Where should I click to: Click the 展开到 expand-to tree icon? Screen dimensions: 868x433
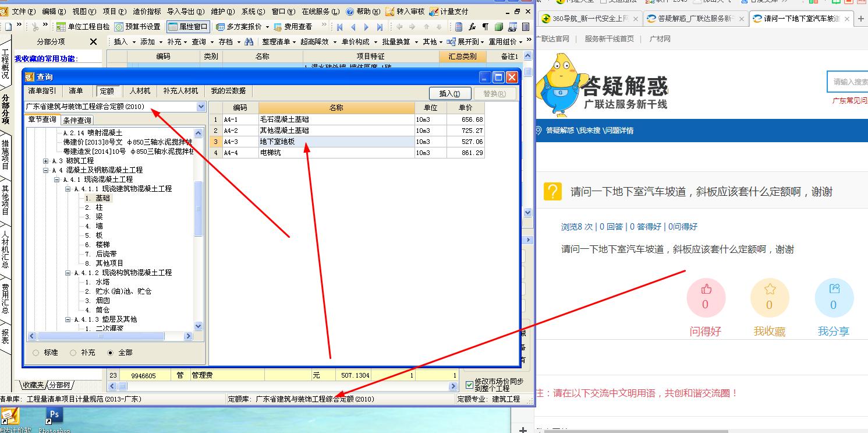point(451,42)
